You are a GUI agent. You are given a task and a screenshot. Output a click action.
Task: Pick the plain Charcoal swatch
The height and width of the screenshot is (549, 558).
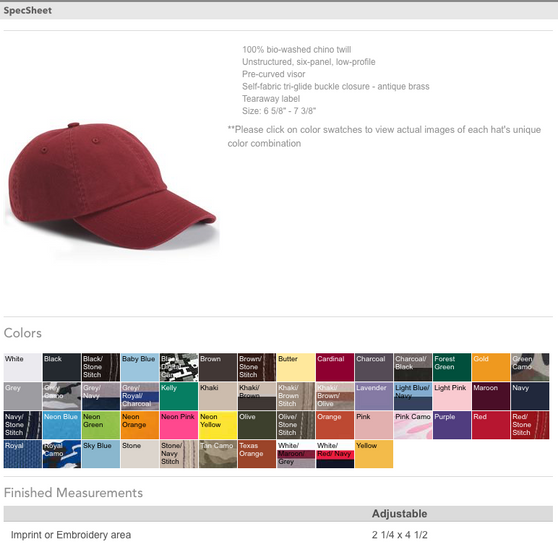374,367
